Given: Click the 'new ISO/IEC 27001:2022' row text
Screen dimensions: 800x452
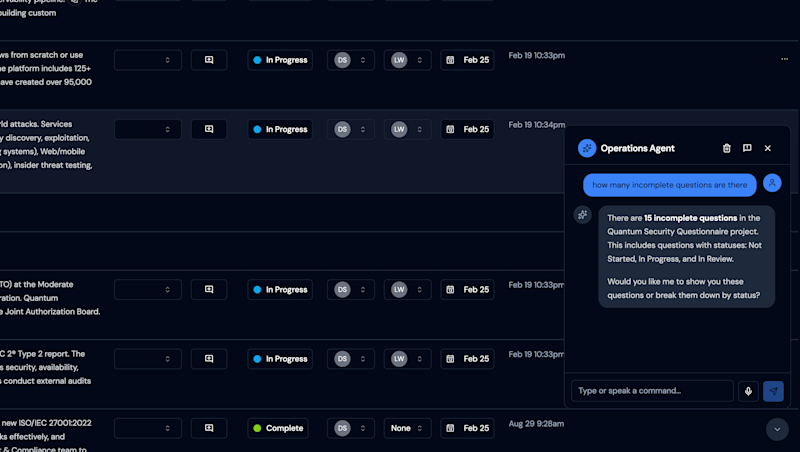Looking at the screenshot, I should (46, 423).
